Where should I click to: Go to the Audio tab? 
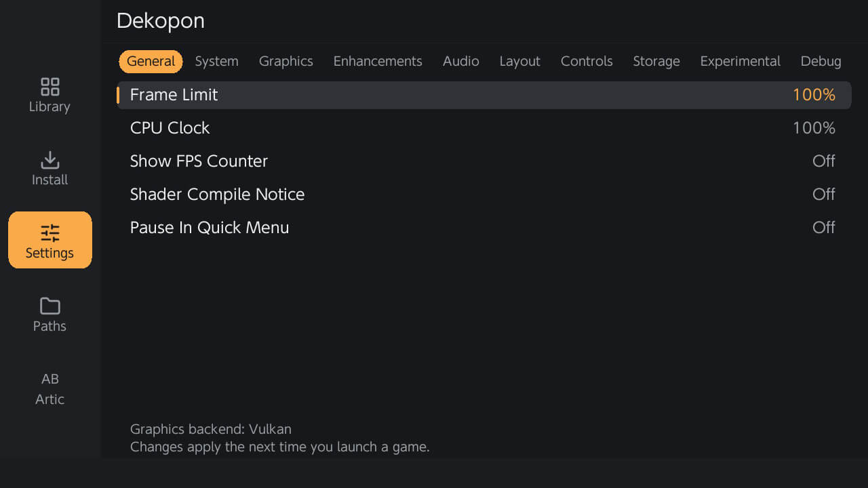pyautogui.click(x=461, y=61)
